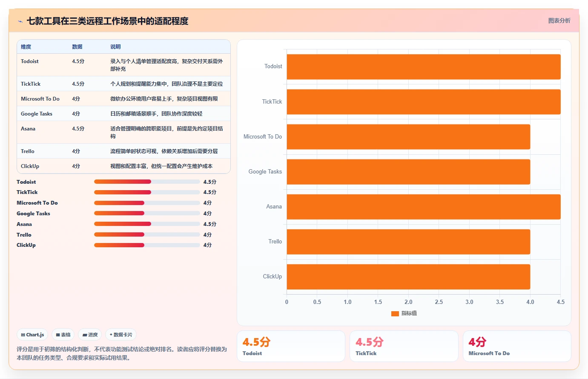Click the 4.5分 score in the table's Asana row
This screenshot has height=379, width=588.
coord(78,129)
